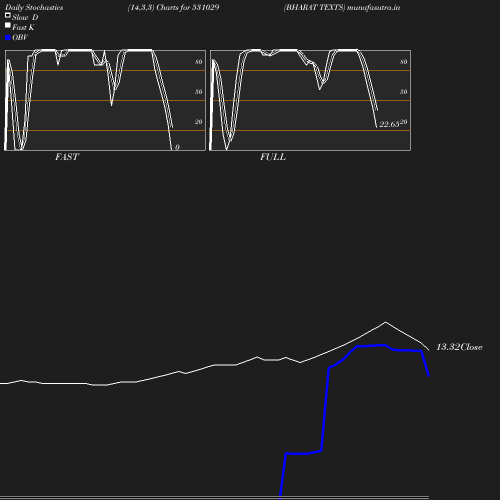This screenshot has width=500, height=500.
Task: Click the end of the blue OBV line
Action: (x=429, y=376)
